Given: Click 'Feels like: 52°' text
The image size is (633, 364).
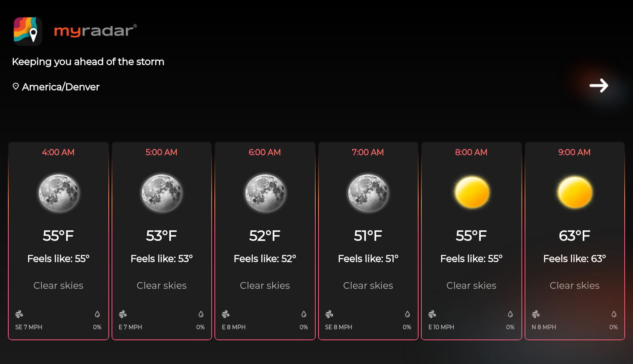Looking at the screenshot, I should click(265, 259).
